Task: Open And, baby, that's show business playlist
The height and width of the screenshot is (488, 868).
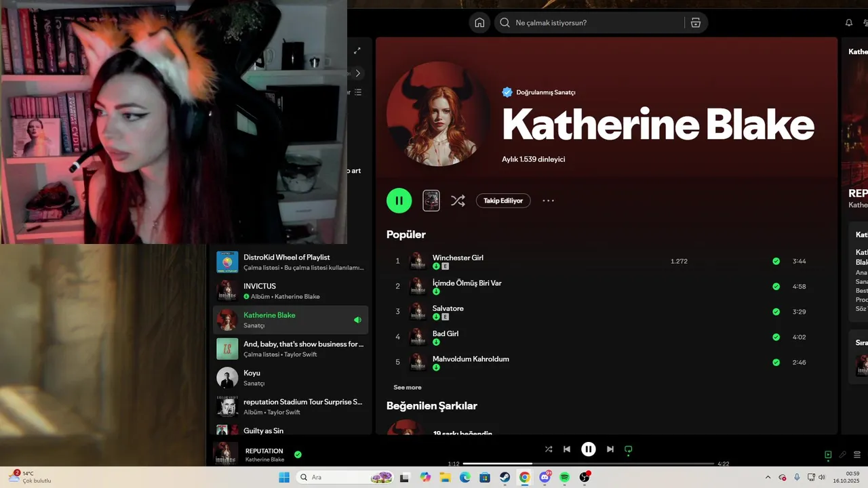Action: (x=290, y=348)
